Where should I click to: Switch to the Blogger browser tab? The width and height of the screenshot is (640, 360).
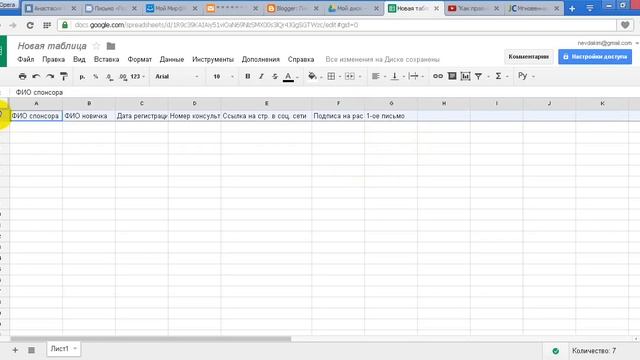(x=293, y=8)
